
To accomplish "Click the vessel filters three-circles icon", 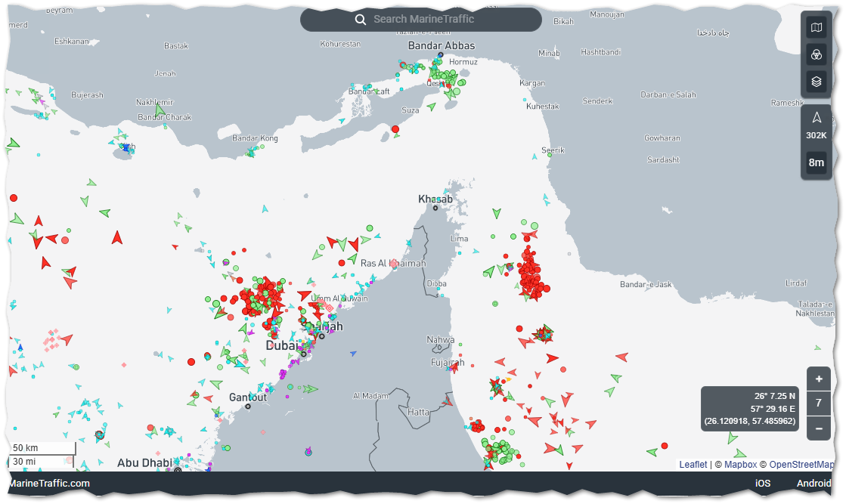I will (816, 54).
